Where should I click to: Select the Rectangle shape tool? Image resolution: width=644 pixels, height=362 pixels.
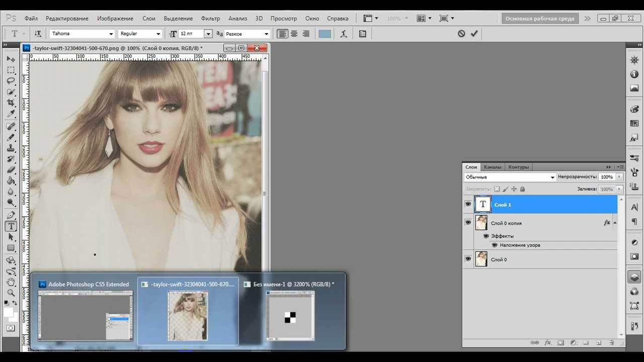coord(11,248)
